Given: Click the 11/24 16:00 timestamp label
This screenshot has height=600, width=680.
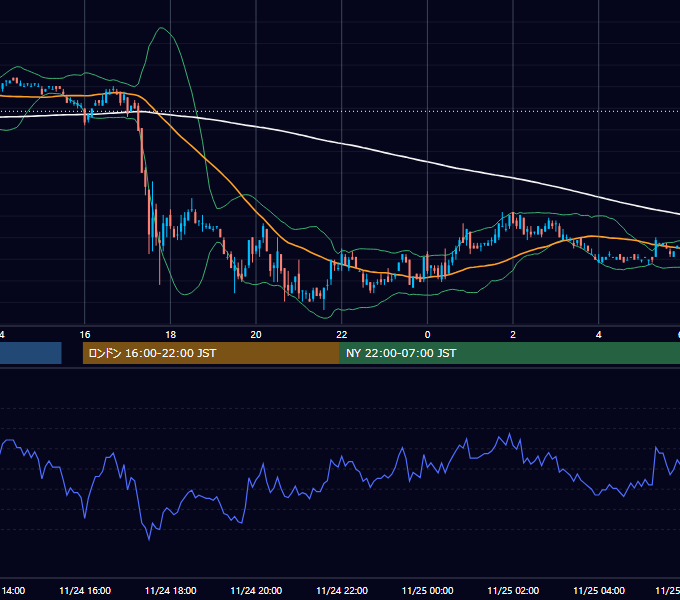Looking at the screenshot, I should pos(85,590).
